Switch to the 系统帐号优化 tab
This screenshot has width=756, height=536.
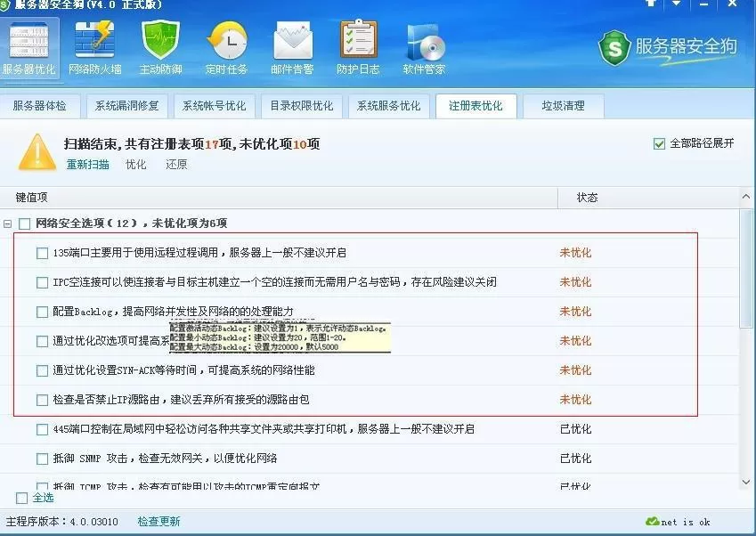(214, 106)
